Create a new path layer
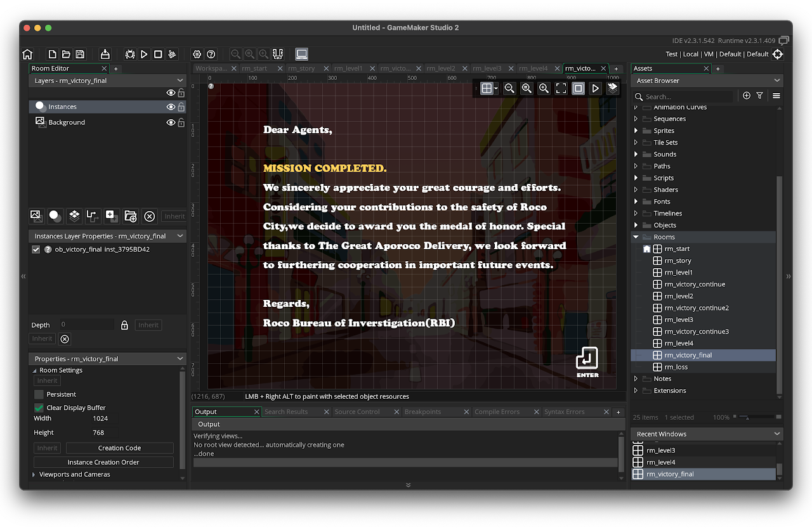812x530 pixels. 93,216
